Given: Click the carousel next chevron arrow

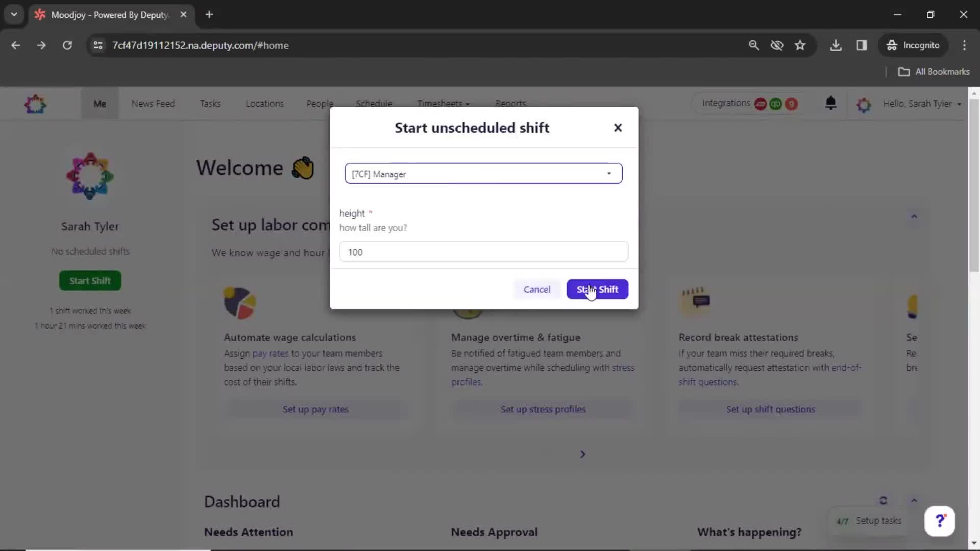Looking at the screenshot, I should coord(583,454).
